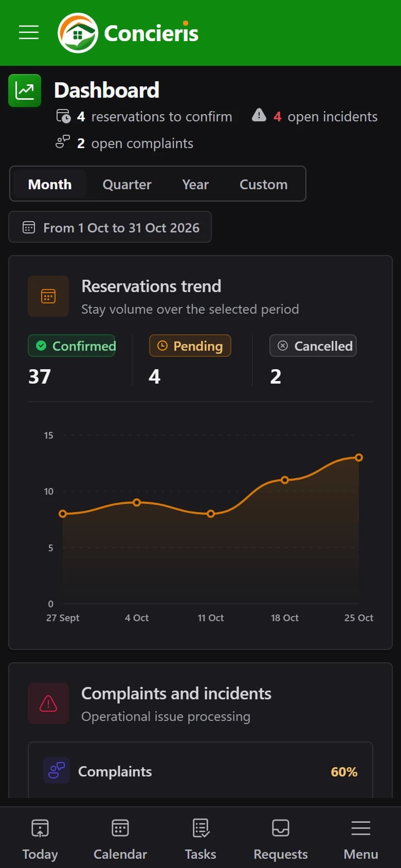Screen dimensions: 401x868
Task: Click the Complaints and incidents alert icon
Action: [48, 703]
